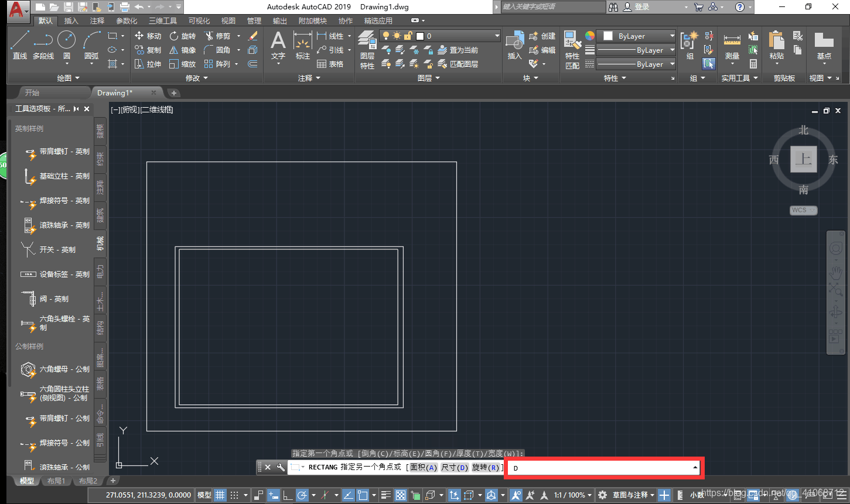Click the Erase tool icon
The width and height of the screenshot is (850, 504).
[253, 36]
